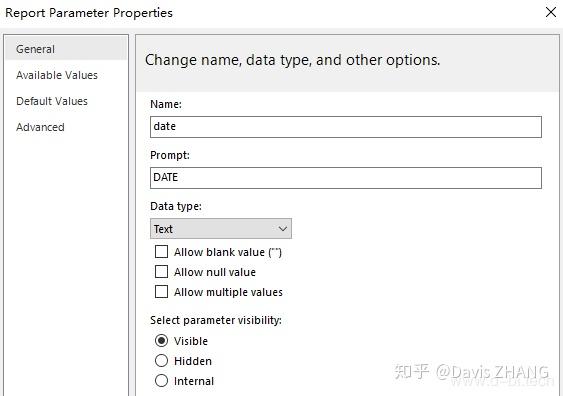Image resolution: width=563 pixels, height=396 pixels.
Task: Click the Name field containing date
Action: tap(346, 127)
